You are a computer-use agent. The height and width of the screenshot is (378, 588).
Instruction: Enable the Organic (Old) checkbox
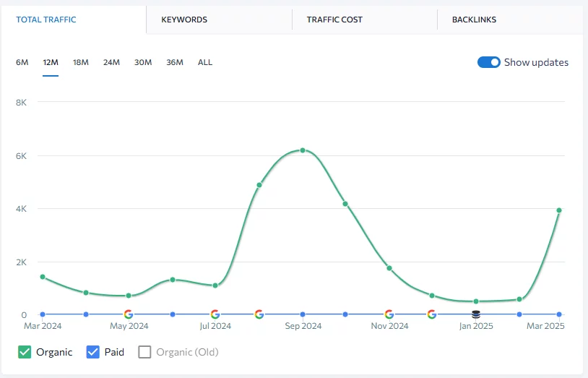click(144, 352)
